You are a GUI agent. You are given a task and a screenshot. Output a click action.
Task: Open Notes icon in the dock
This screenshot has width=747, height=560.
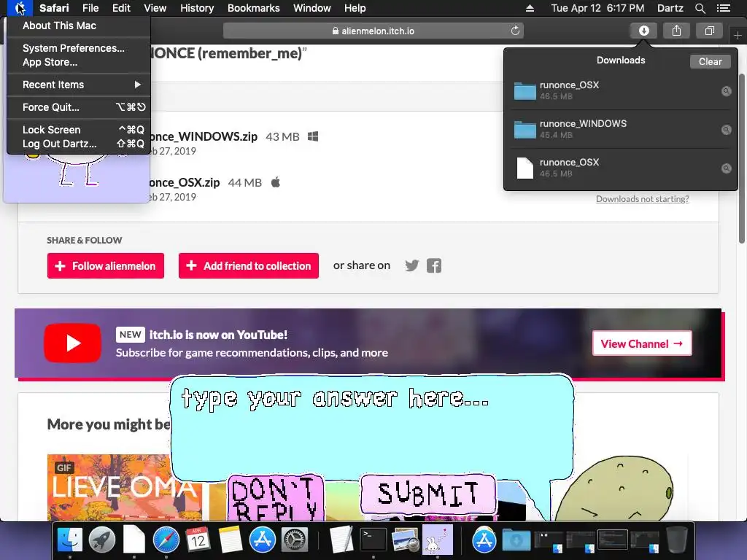(230, 540)
